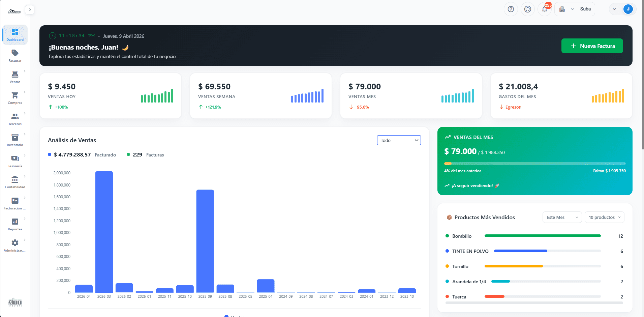Image resolution: width=644 pixels, height=317 pixels.
Task: Click the user avatar J
Action: pos(628,9)
